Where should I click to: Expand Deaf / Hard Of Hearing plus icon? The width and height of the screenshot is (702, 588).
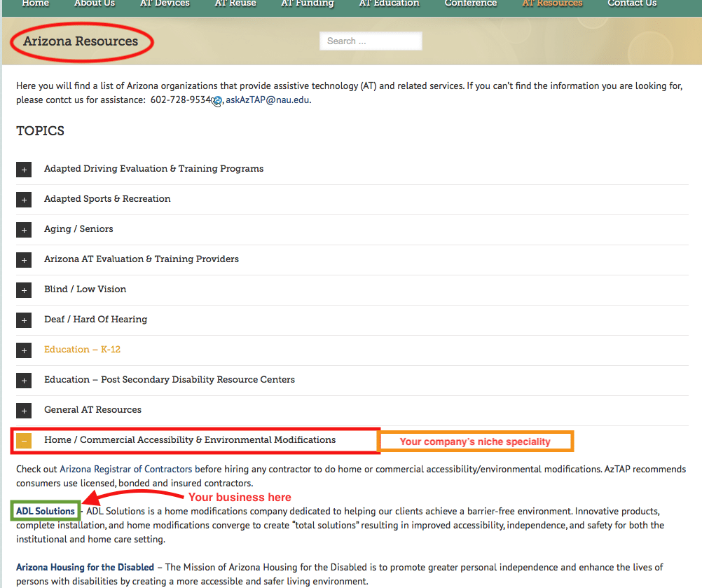coord(24,320)
